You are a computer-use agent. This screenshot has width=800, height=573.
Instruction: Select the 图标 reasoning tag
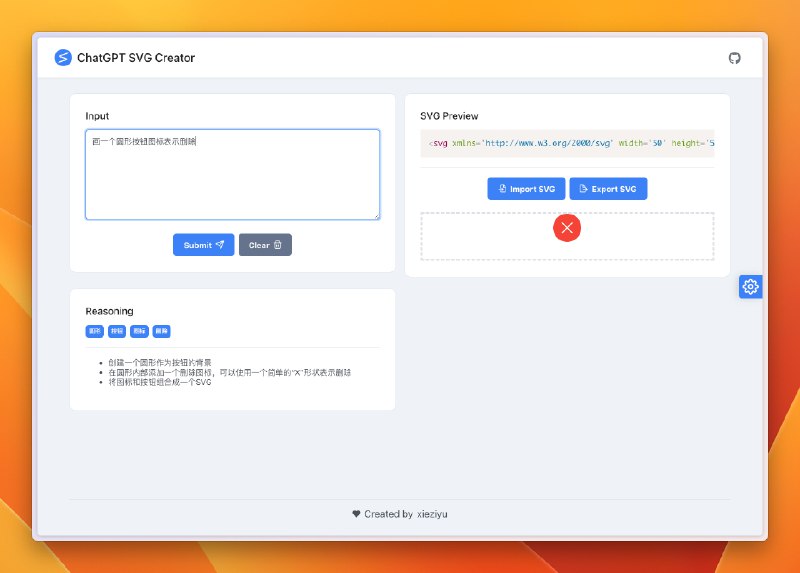[x=139, y=331]
